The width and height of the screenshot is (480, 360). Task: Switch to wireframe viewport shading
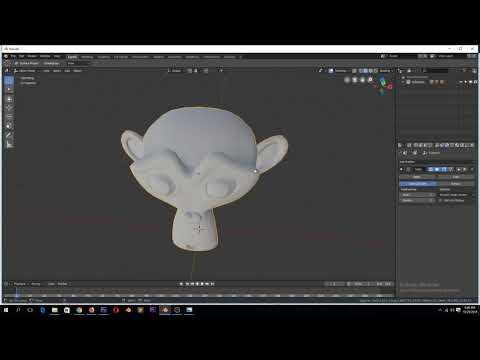coord(360,71)
